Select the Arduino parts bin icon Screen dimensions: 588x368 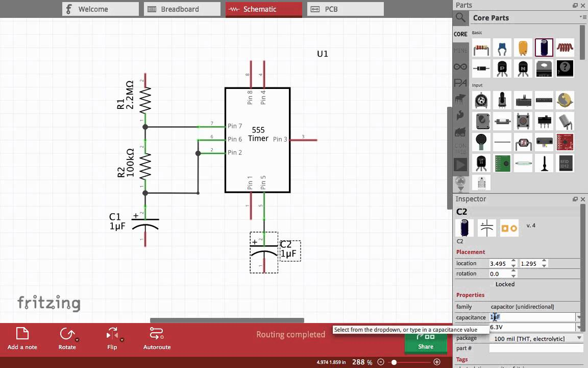[460, 67]
